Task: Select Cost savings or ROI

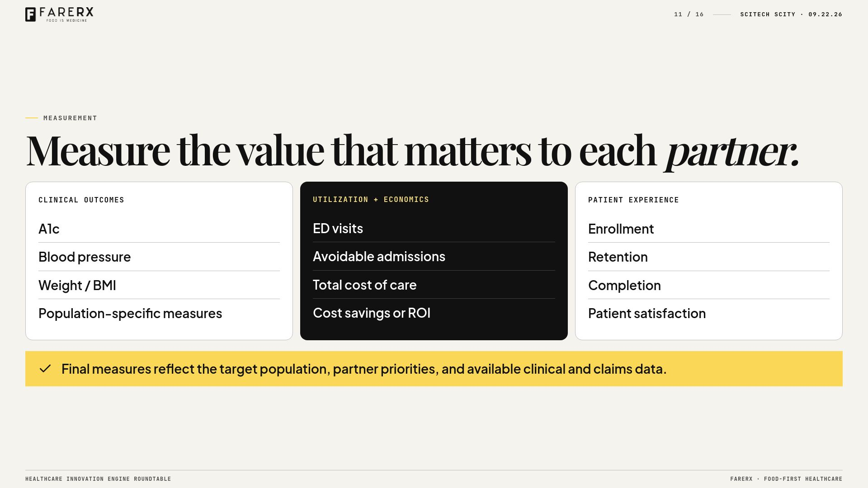Action: click(x=434, y=313)
